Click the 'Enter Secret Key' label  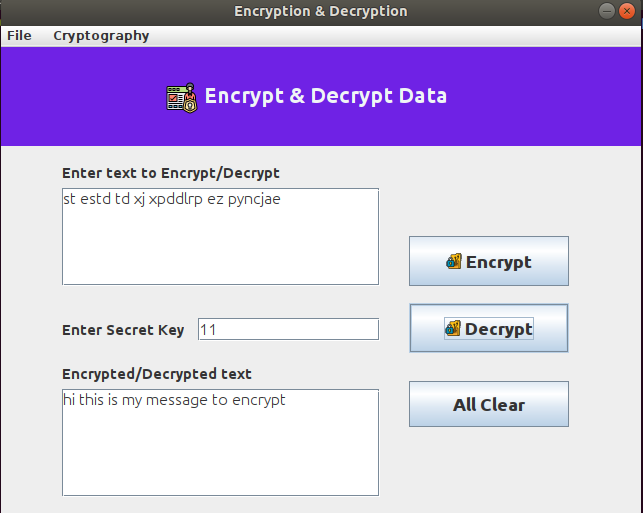(123, 330)
